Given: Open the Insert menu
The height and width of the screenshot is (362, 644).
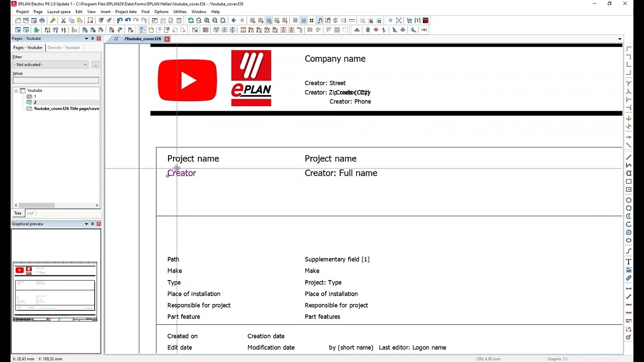Looking at the screenshot, I should point(105,12).
